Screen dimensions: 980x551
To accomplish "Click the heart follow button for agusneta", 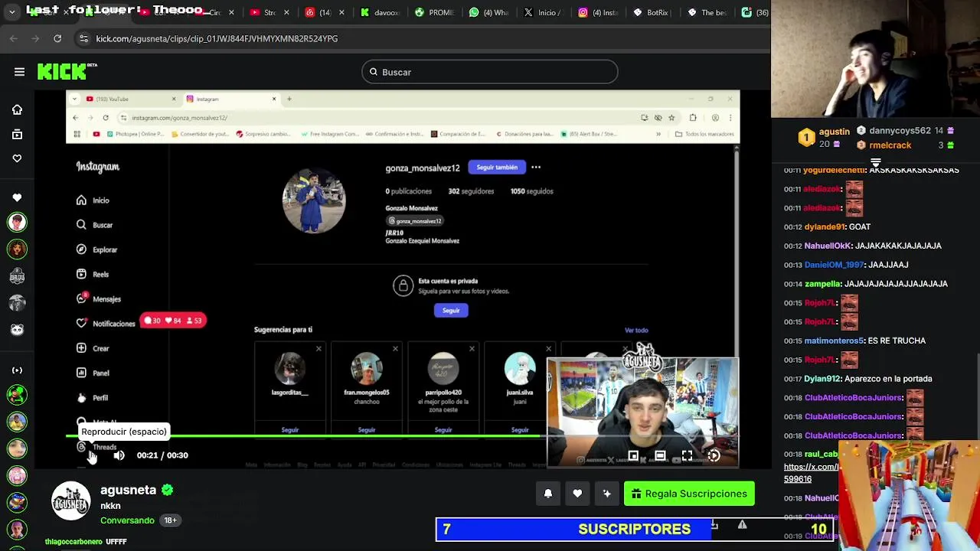I will (577, 494).
